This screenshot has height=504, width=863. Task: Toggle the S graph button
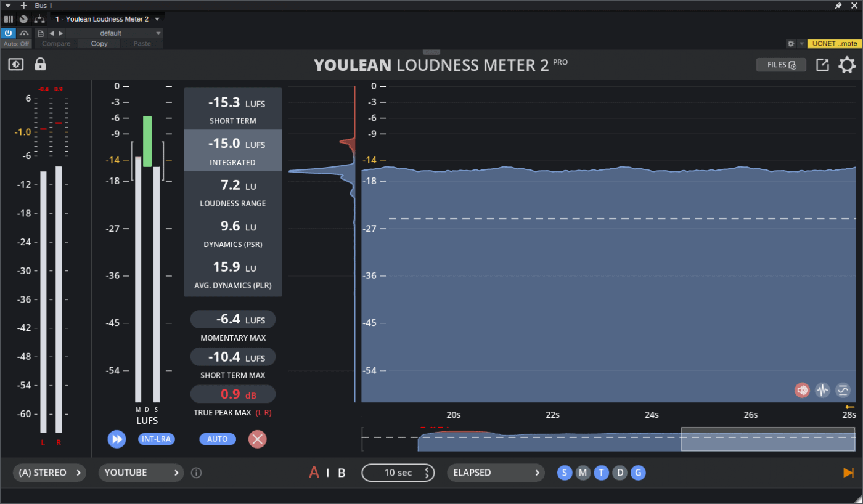tap(565, 473)
